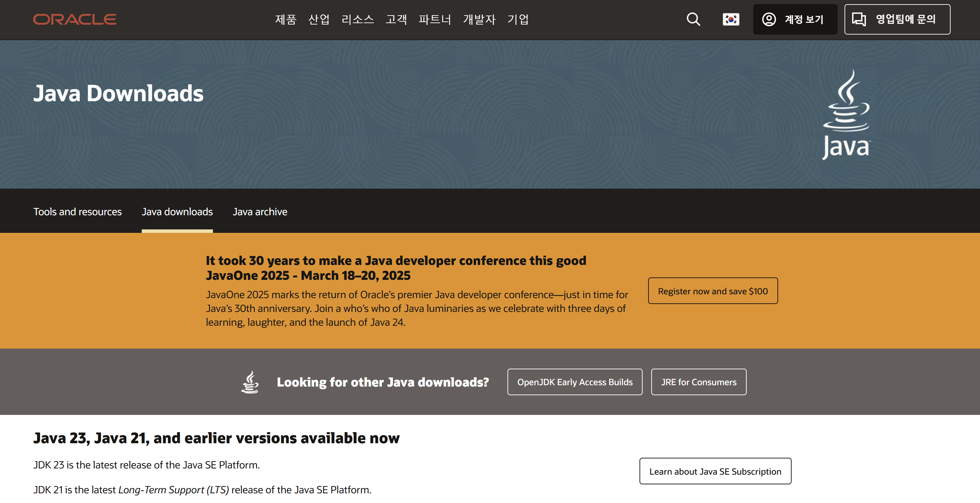Image resolution: width=980 pixels, height=503 pixels.
Task: Click the account profile icon
Action: (x=769, y=19)
